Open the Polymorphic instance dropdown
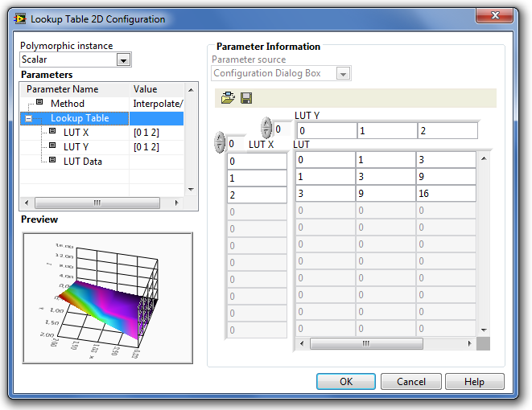 coord(123,59)
